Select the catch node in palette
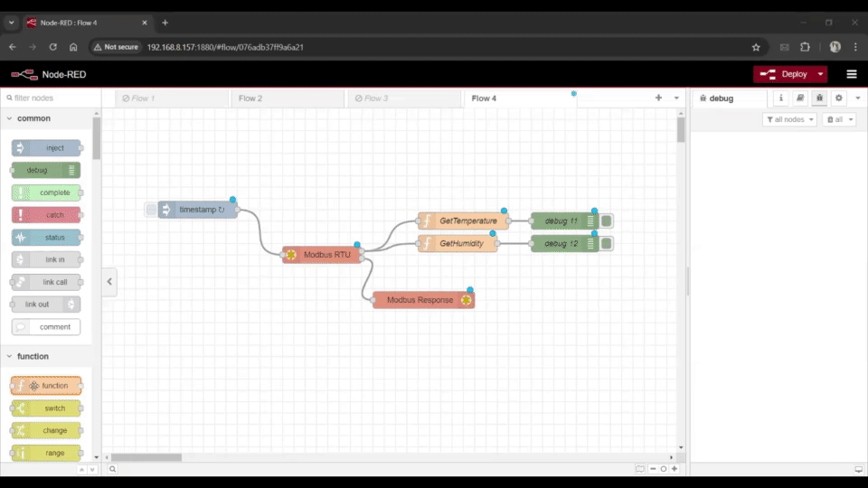Image resolution: width=868 pixels, height=488 pixels. (x=46, y=215)
